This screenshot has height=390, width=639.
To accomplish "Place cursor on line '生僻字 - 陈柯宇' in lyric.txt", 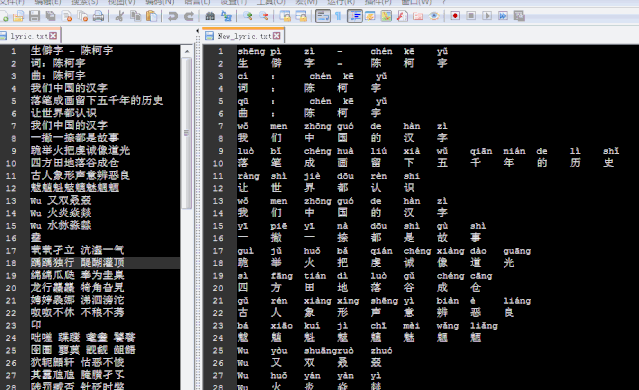I will point(72,51).
